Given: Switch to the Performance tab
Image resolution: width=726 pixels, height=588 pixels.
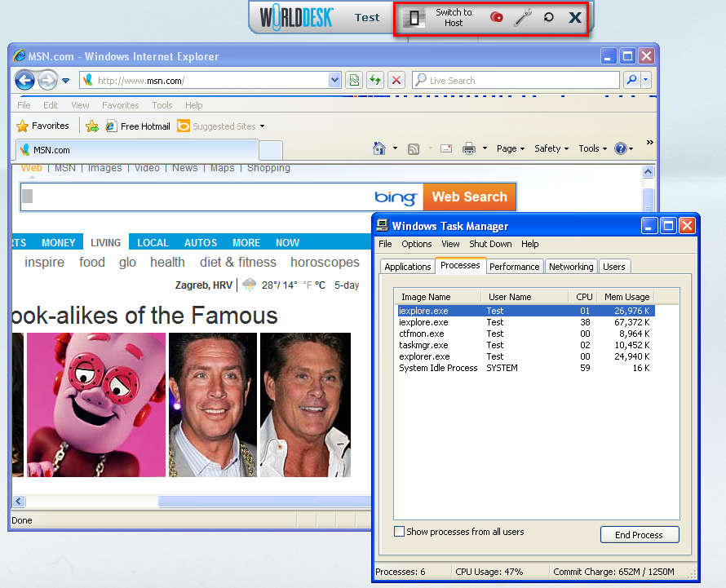Looking at the screenshot, I should (x=515, y=267).
